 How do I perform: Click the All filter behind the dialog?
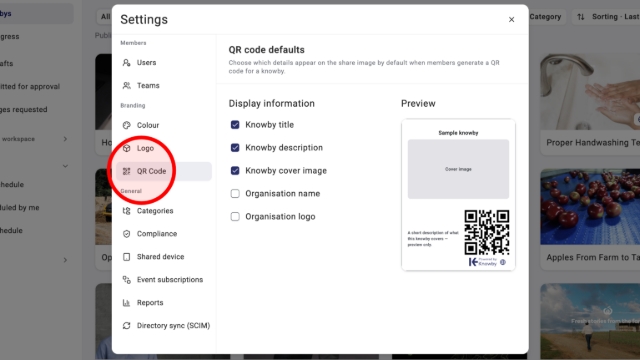point(105,17)
